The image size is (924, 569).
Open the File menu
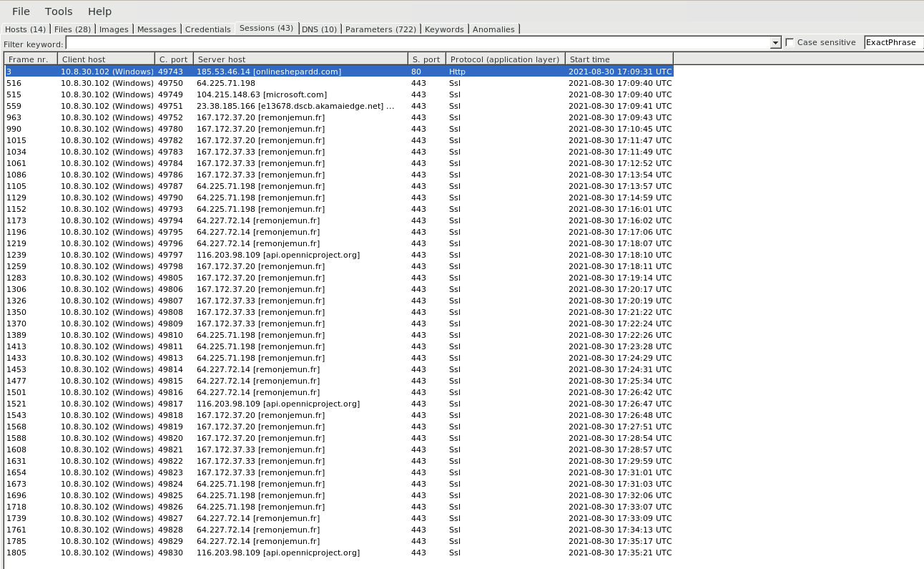pyautogui.click(x=21, y=11)
